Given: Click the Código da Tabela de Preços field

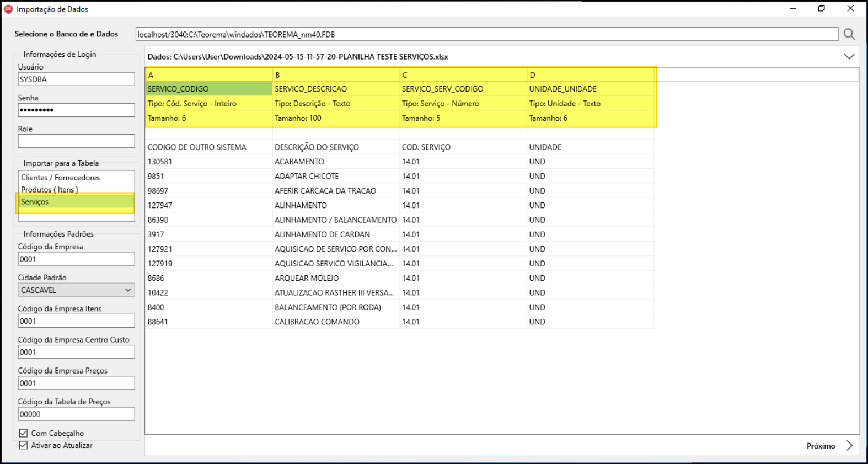Looking at the screenshot, I should pos(76,414).
